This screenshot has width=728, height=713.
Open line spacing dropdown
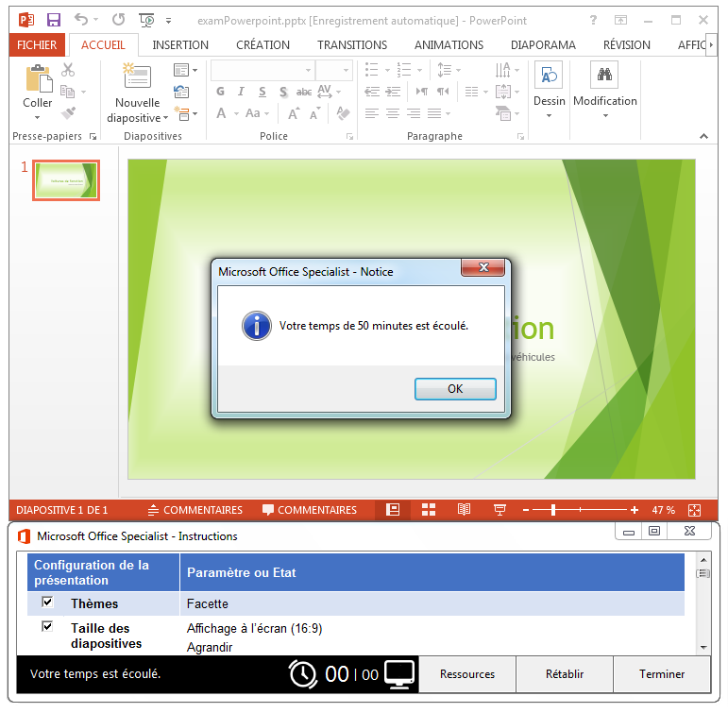tap(449, 70)
